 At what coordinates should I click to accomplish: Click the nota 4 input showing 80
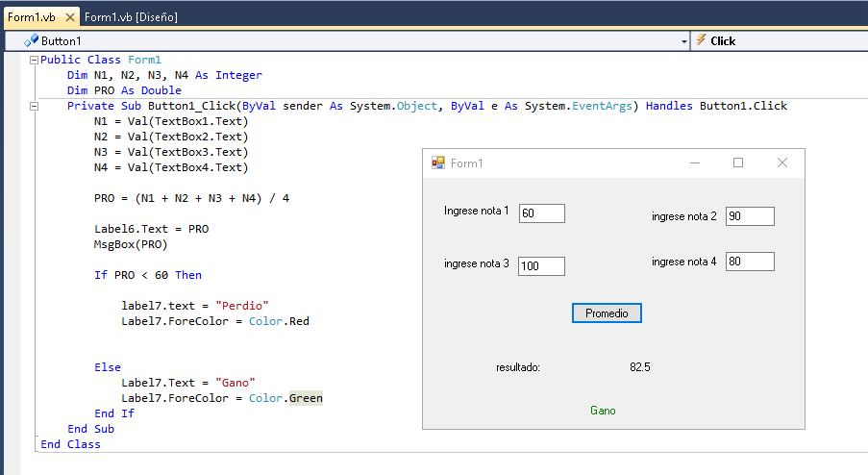tap(750, 262)
